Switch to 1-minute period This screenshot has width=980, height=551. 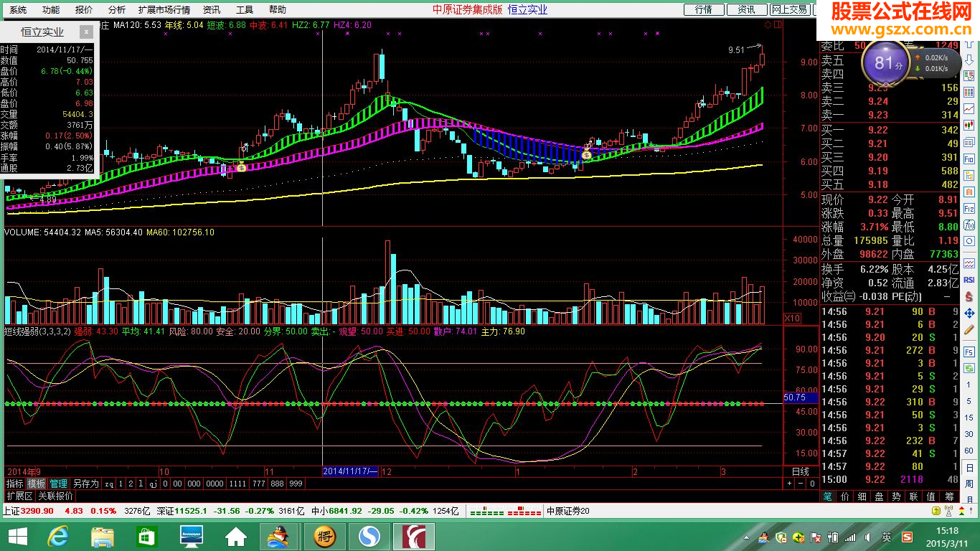point(970,384)
